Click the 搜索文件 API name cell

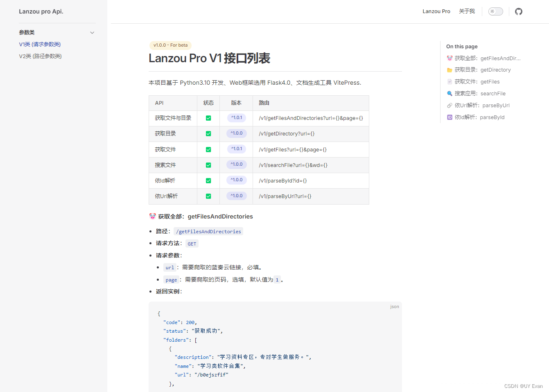[173, 165]
